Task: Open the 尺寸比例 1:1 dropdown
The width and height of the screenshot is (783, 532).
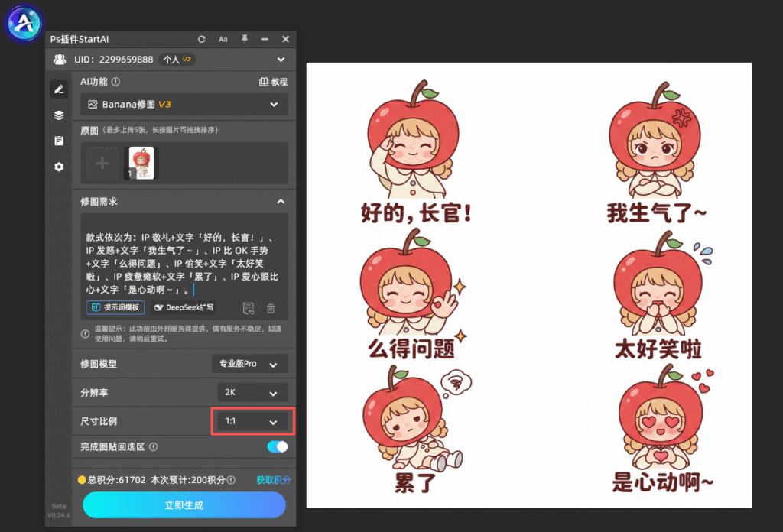Action: 252,421
